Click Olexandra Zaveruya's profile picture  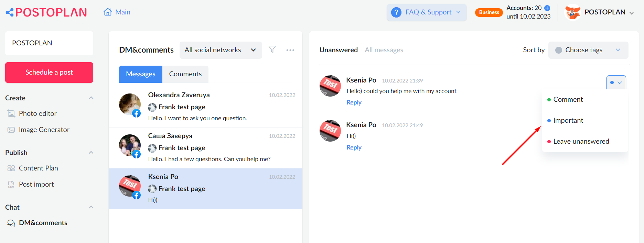130,104
